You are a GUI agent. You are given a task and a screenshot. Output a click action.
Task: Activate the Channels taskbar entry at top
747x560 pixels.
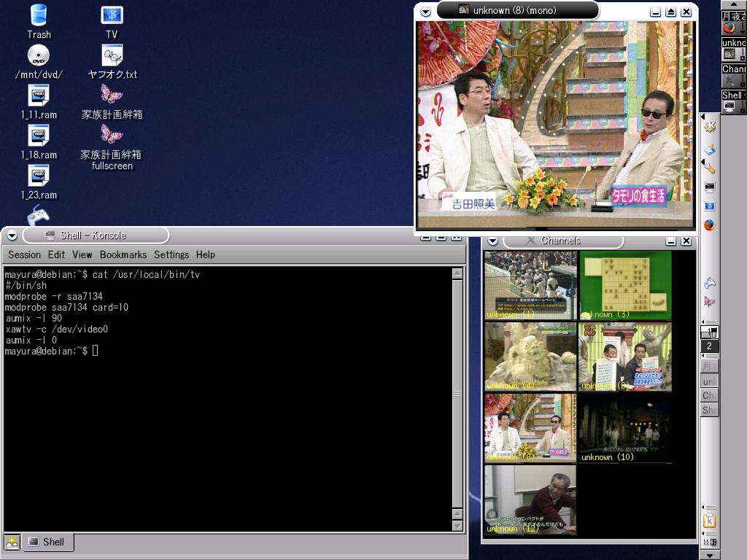point(734,75)
